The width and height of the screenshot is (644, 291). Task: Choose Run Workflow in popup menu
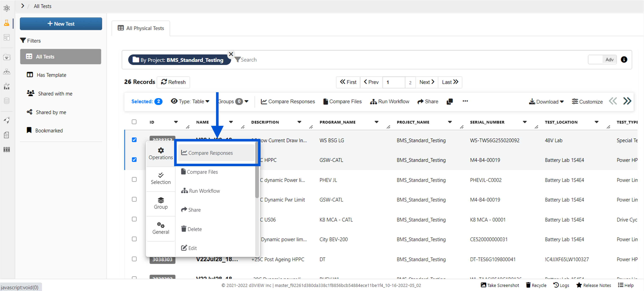coord(200,191)
